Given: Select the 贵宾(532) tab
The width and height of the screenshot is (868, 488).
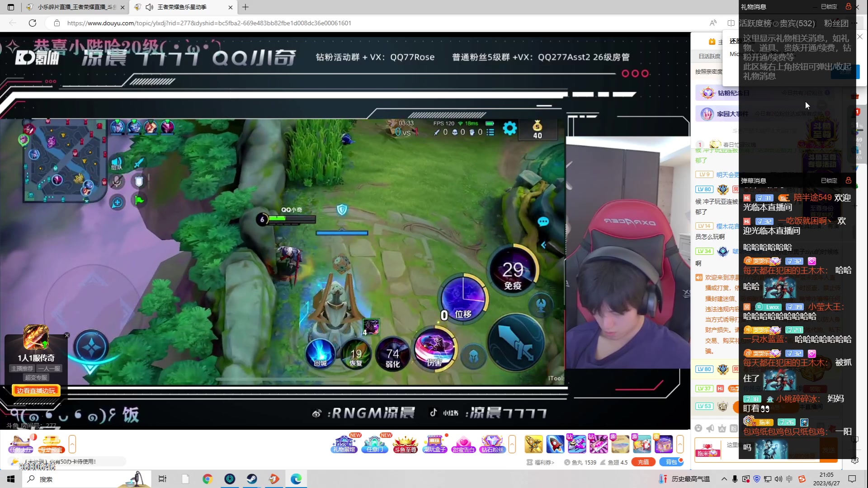Looking at the screenshot, I should pyautogui.click(x=797, y=23).
